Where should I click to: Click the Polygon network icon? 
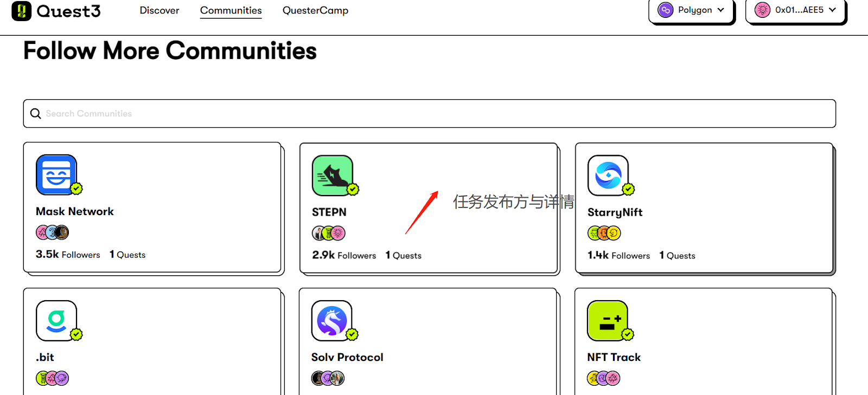[x=665, y=10]
